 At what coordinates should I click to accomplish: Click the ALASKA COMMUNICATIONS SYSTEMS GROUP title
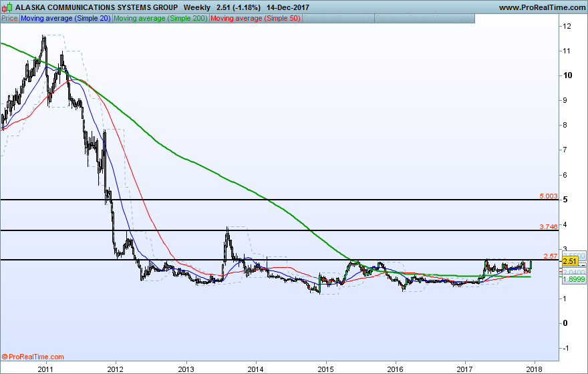pos(96,7)
